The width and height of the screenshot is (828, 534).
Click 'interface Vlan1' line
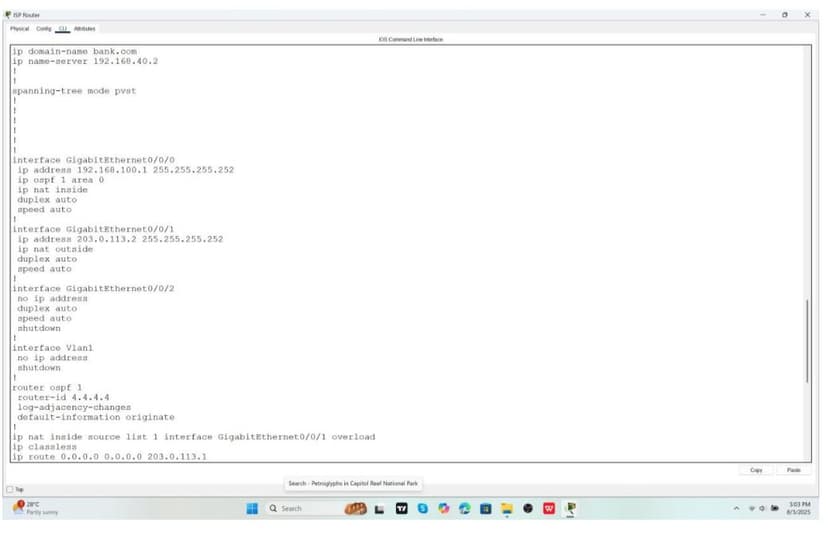53,348
